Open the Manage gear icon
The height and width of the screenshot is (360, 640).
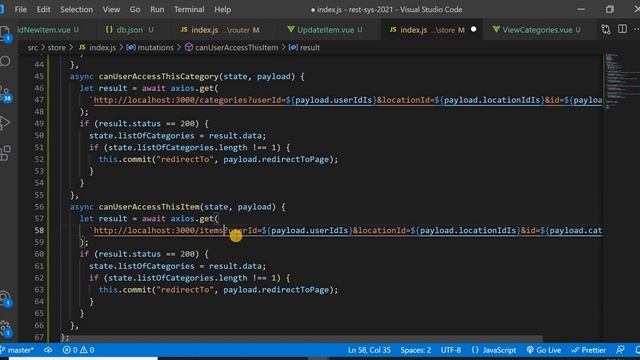point(5,328)
